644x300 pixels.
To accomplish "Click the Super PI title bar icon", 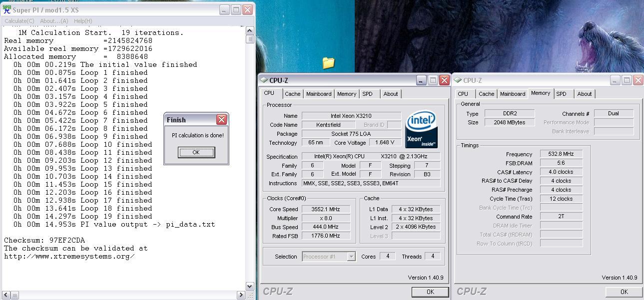I will point(6,9).
